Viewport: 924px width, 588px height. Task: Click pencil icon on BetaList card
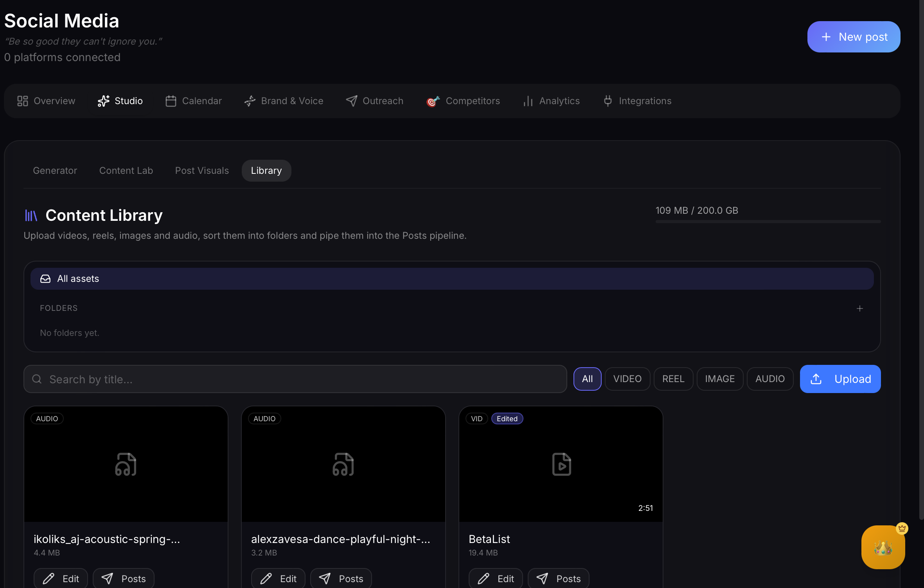[x=484, y=579]
